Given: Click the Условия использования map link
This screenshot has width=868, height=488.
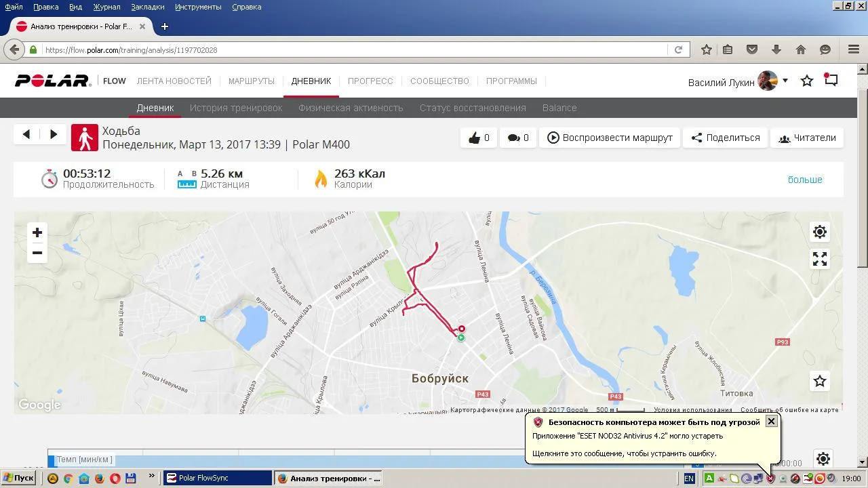Looking at the screenshot, I should coord(693,409).
